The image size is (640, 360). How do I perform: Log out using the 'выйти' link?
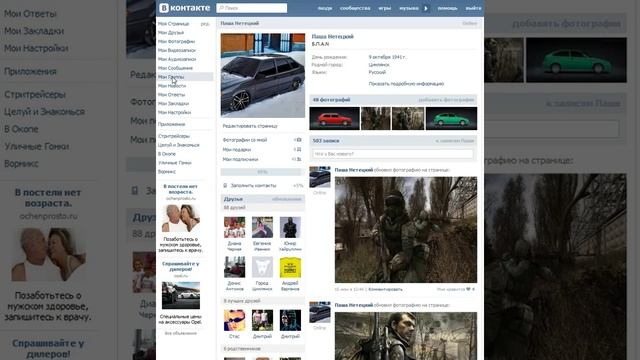click(x=473, y=8)
